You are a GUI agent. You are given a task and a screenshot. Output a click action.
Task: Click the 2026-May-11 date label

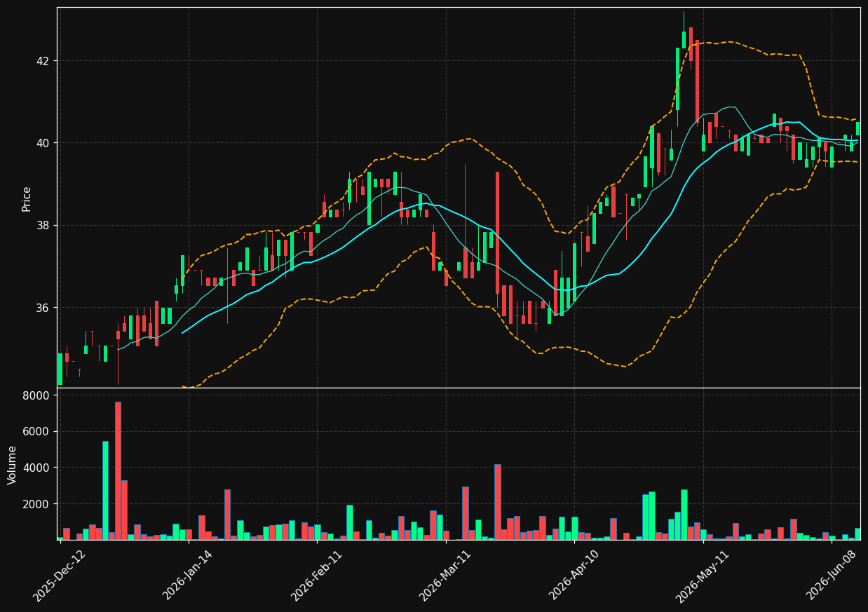702,575
